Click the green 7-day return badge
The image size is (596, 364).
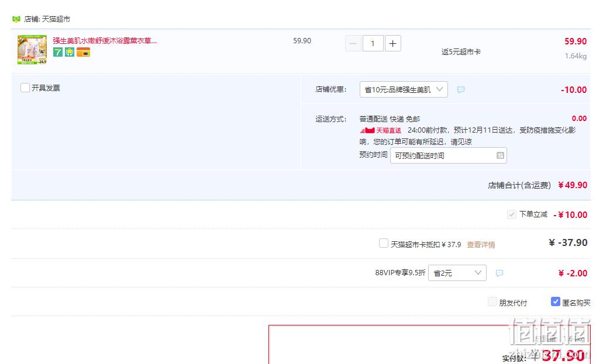point(58,52)
